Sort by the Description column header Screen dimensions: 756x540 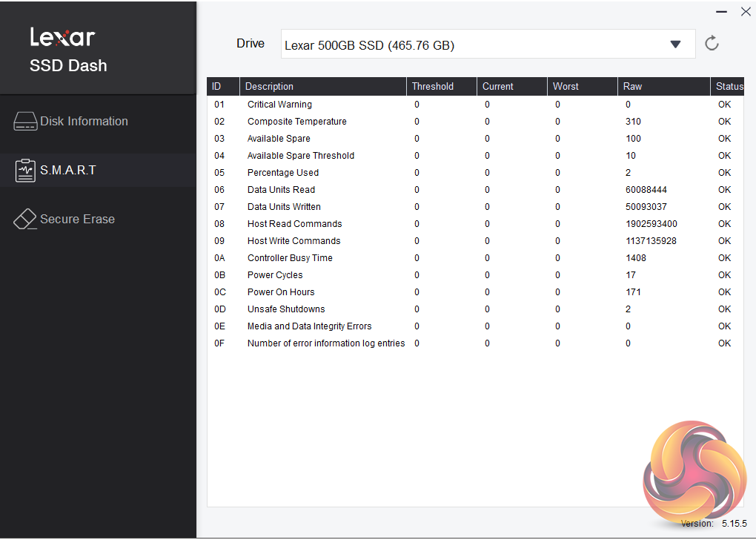(x=323, y=86)
